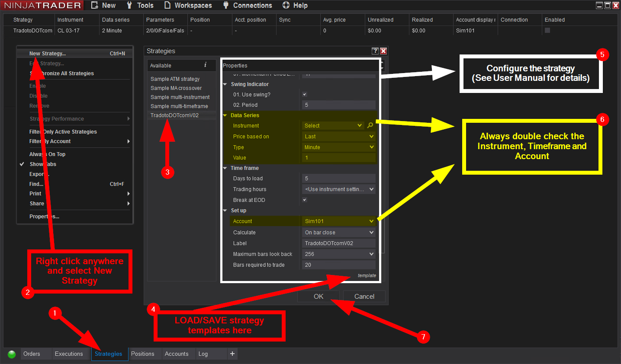621x364 pixels.
Task: Click the Properties panel vertical scrollbar
Action: [383, 173]
